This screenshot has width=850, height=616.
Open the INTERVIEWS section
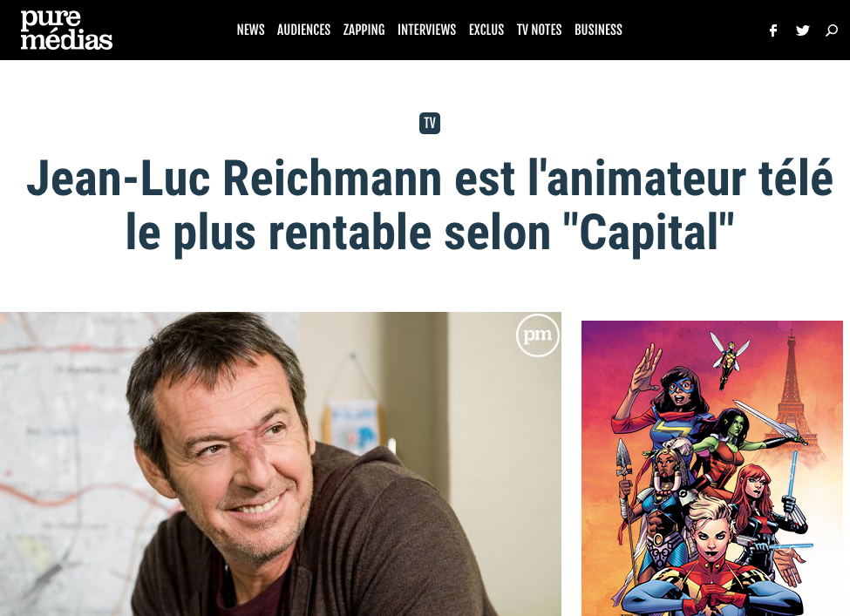click(x=426, y=30)
